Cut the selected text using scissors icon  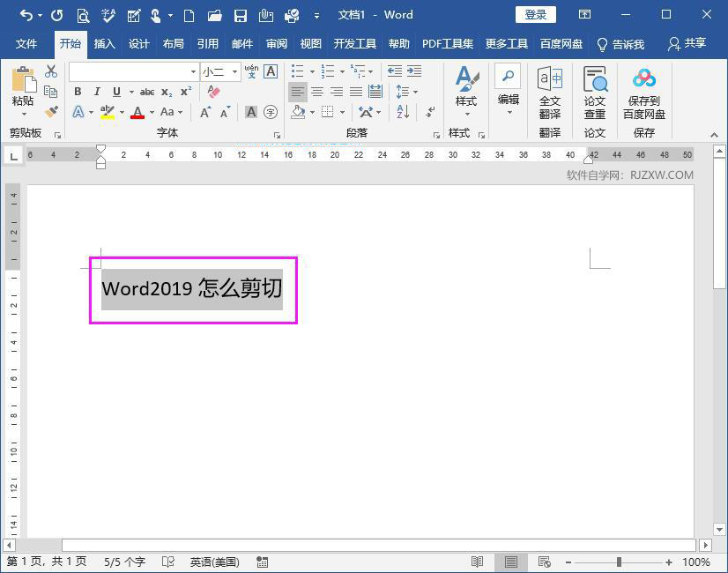pyautogui.click(x=51, y=71)
